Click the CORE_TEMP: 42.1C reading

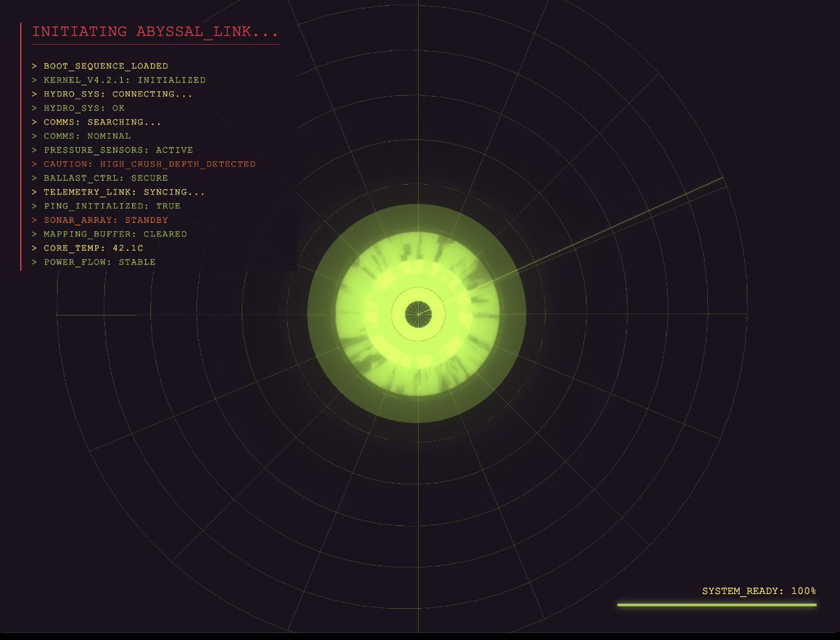pyautogui.click(x=87, y=248)
